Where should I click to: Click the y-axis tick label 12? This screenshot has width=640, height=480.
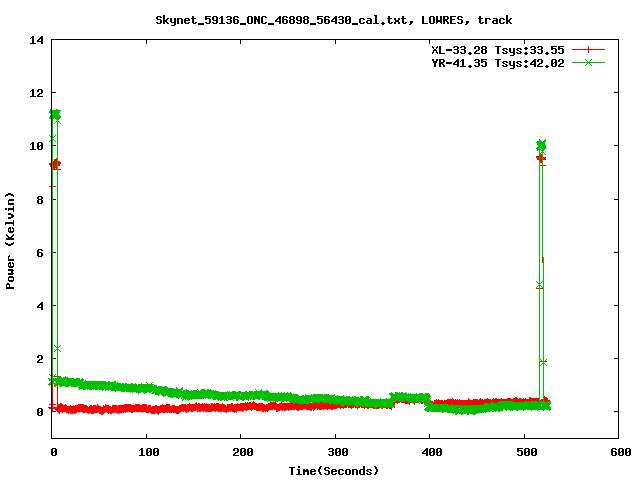click(36, 93)
